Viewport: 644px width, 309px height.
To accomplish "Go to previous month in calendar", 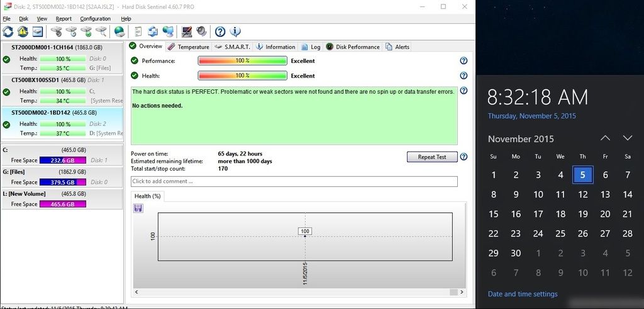I will [x=605, y=138].
